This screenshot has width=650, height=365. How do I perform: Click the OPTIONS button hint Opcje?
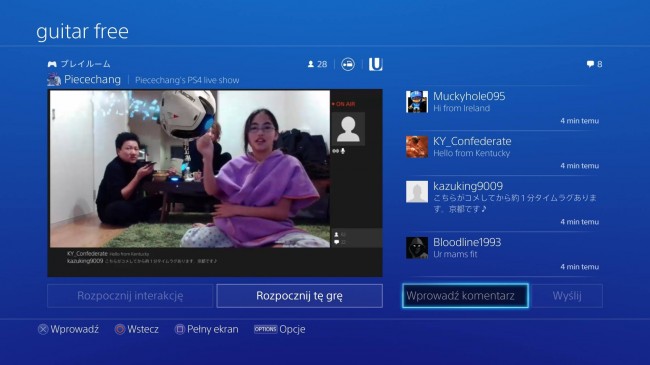[x=280, y=329]
